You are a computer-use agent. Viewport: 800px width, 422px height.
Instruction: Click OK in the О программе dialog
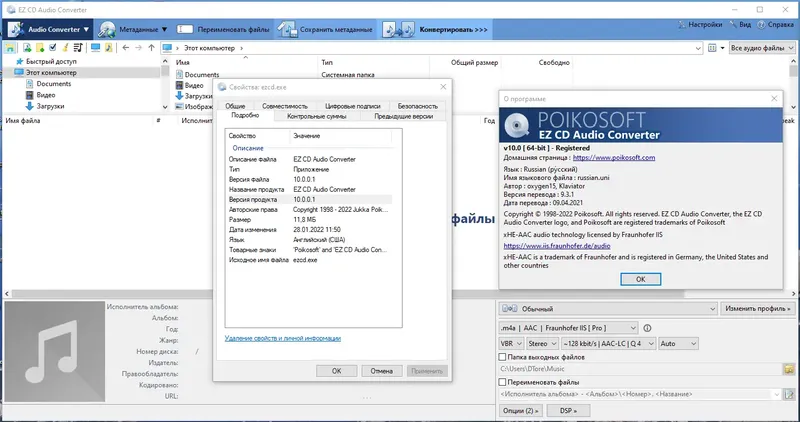(640, 279)
